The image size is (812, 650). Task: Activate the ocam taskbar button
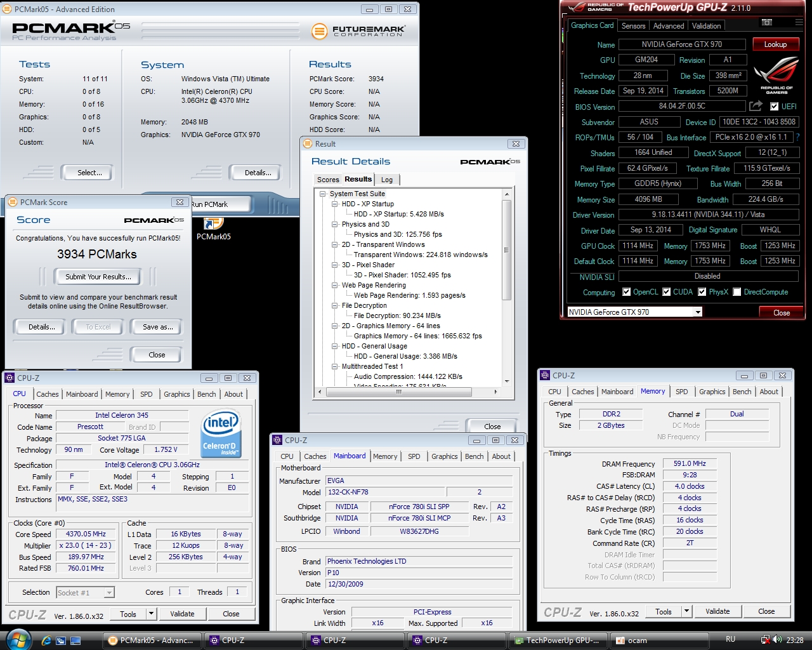660,640
